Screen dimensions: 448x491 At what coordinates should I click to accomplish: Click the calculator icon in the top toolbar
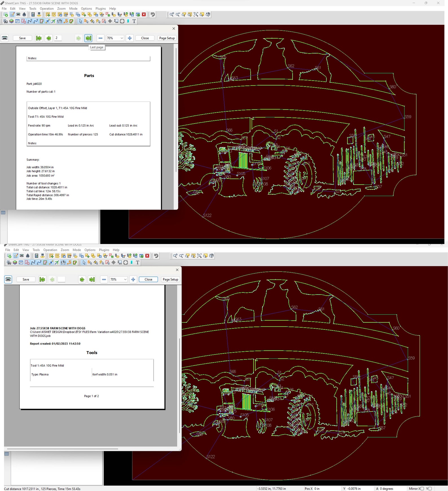click(x=33, y=14)
